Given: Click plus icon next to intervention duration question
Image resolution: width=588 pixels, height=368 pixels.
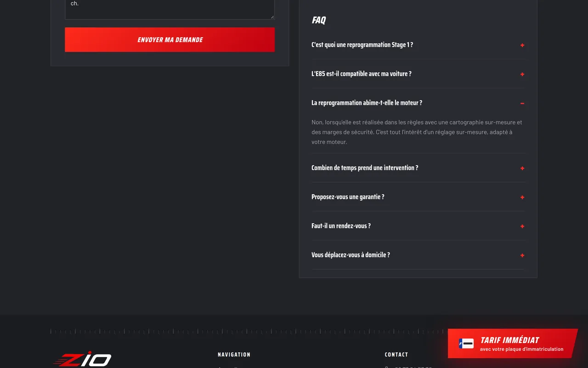Looking at the screenshot, I should (x=522, y=168).
